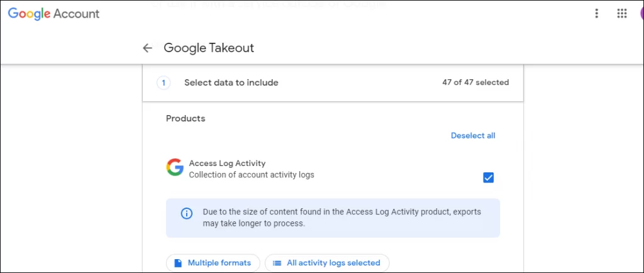Open the Multiple formats options
644x273 pixels.
(213, 263)
